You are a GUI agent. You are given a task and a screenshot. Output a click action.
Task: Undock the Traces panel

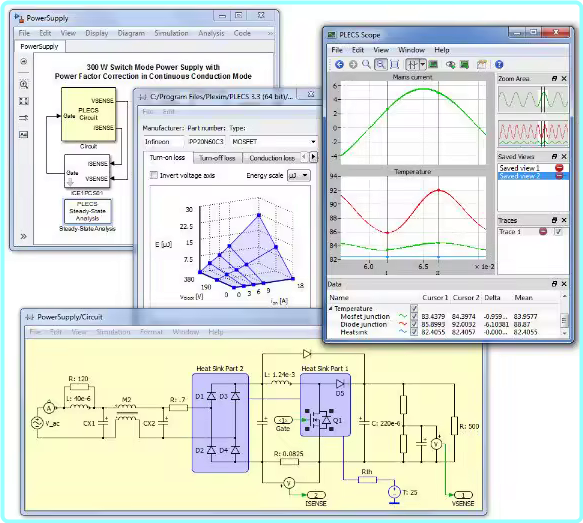[554, 220]
